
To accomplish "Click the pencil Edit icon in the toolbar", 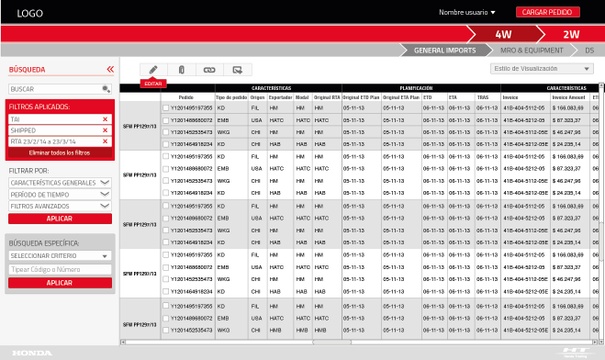I will point(153,70).
